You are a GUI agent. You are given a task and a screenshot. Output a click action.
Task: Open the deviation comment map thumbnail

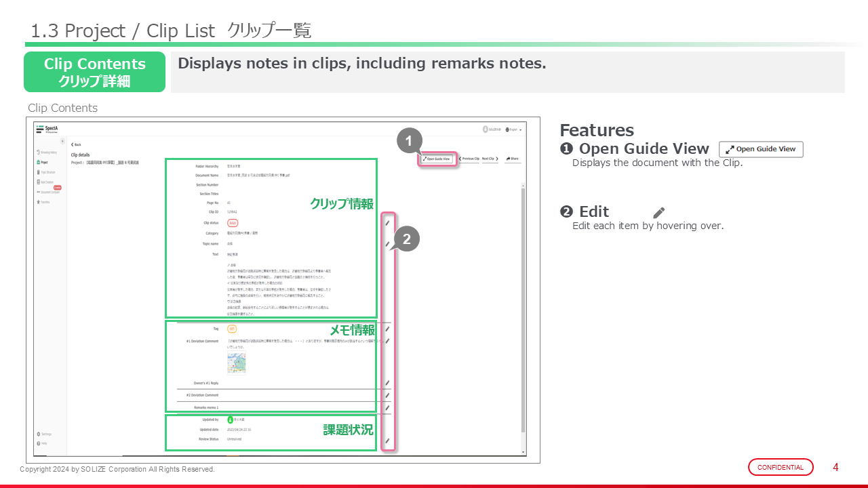(236, 363)
